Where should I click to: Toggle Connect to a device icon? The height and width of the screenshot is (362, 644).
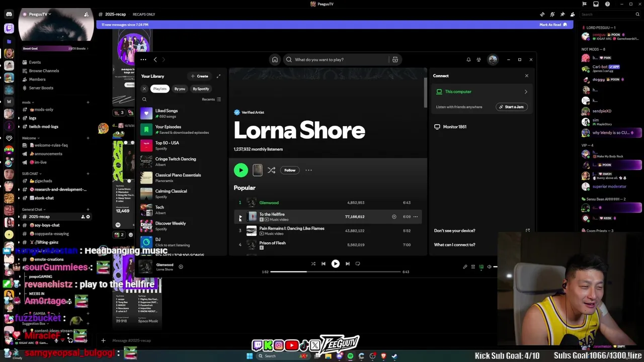pyautogui.click(x=481, y=267)
